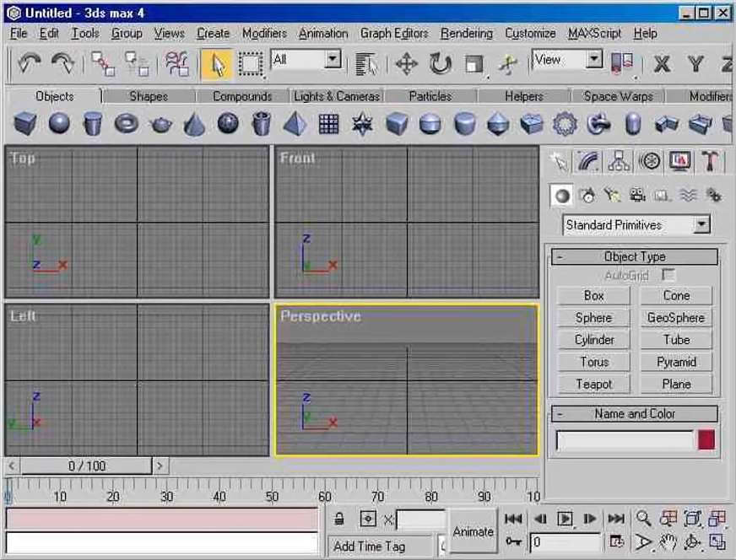Open the All selection filter dropdown
Image resolution: width=736 pixels, height=560 pixels.
[x=333, y=60]
